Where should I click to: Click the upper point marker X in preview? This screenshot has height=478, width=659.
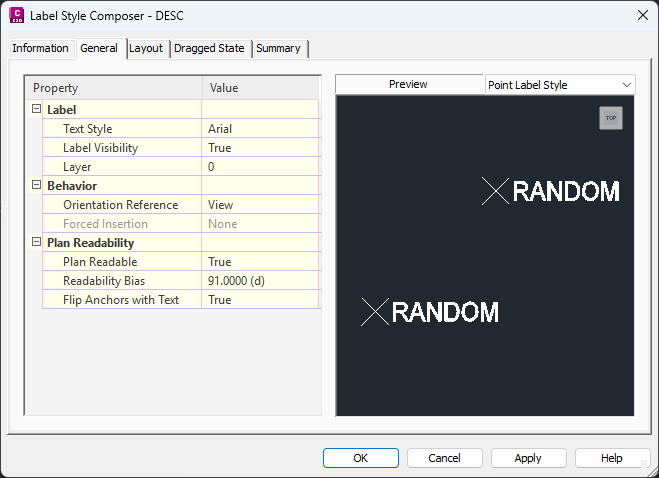click(495, 191)
